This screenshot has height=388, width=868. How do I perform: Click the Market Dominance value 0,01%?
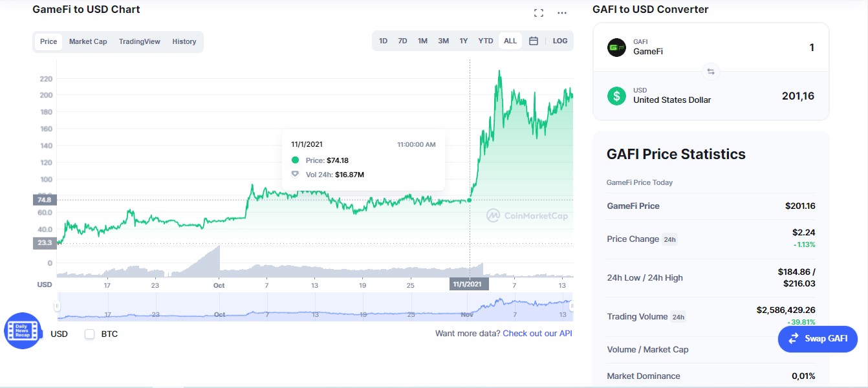pyautogui.click(x=803, y=376)
